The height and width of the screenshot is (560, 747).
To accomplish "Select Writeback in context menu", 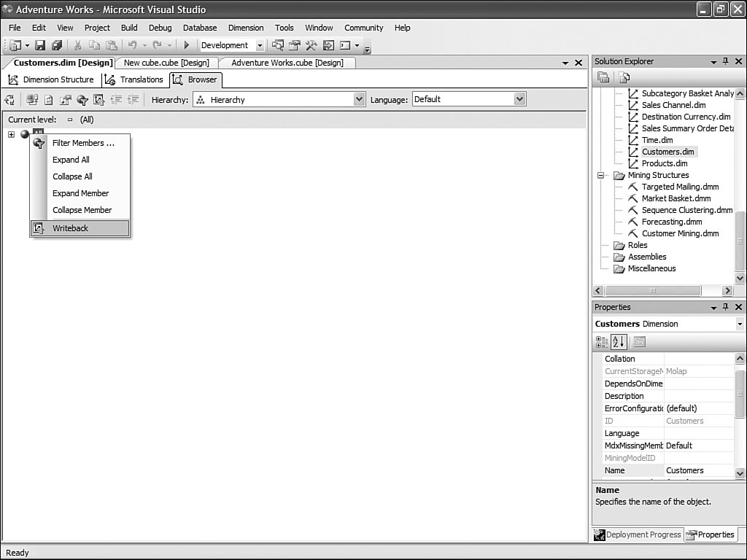I will tap(80, 228).
